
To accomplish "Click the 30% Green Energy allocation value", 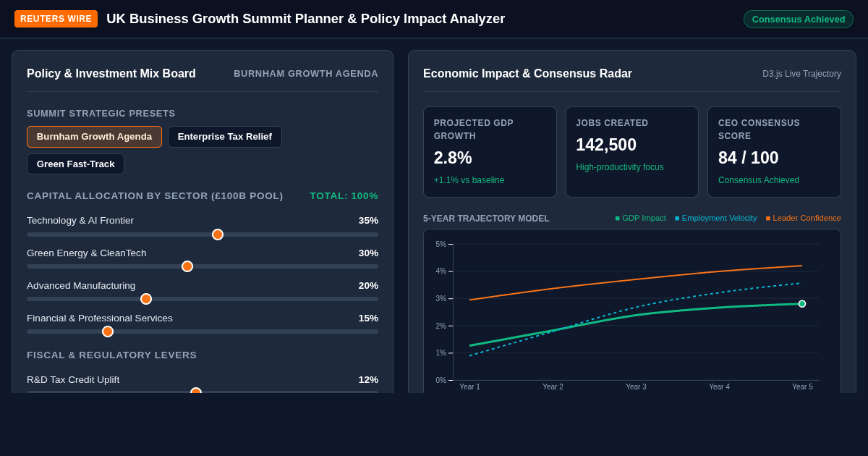I will (368, 253).
